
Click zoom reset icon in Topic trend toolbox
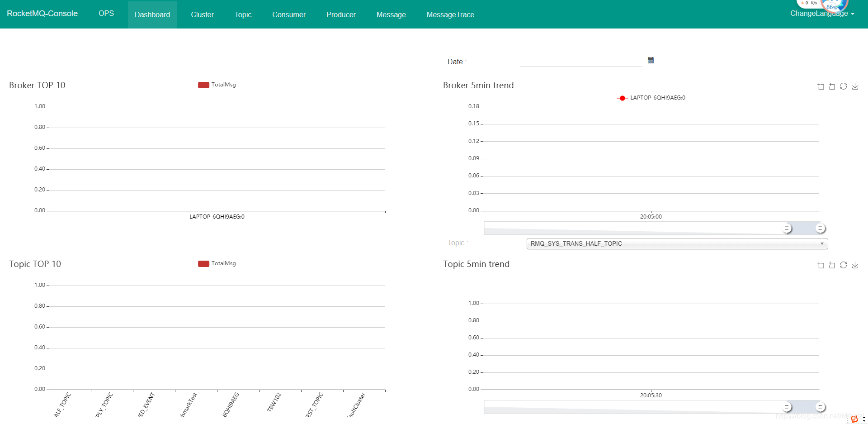pyautogui.click(x=832, y=265)
